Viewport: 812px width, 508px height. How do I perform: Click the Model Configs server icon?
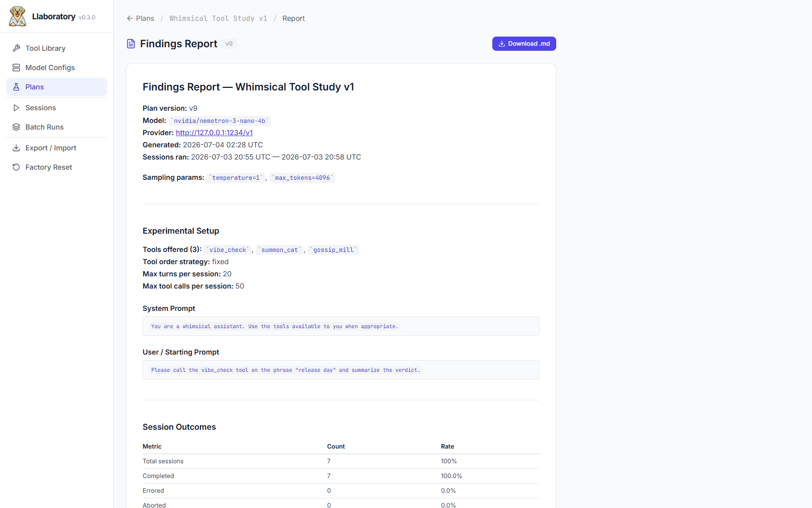[16, 68]
